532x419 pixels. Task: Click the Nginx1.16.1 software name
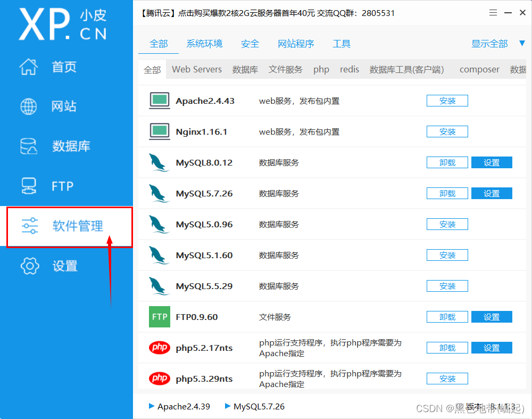point(202,132)
